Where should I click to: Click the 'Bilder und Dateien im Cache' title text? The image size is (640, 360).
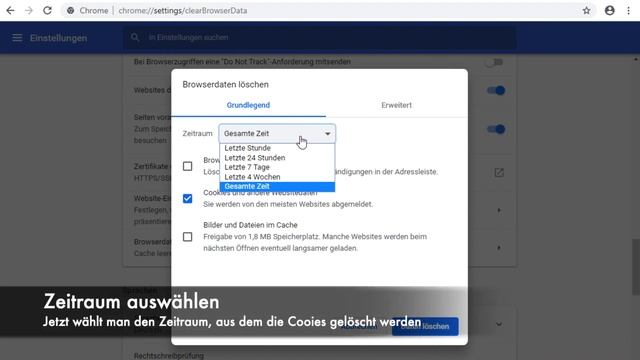tap(250, 225)
